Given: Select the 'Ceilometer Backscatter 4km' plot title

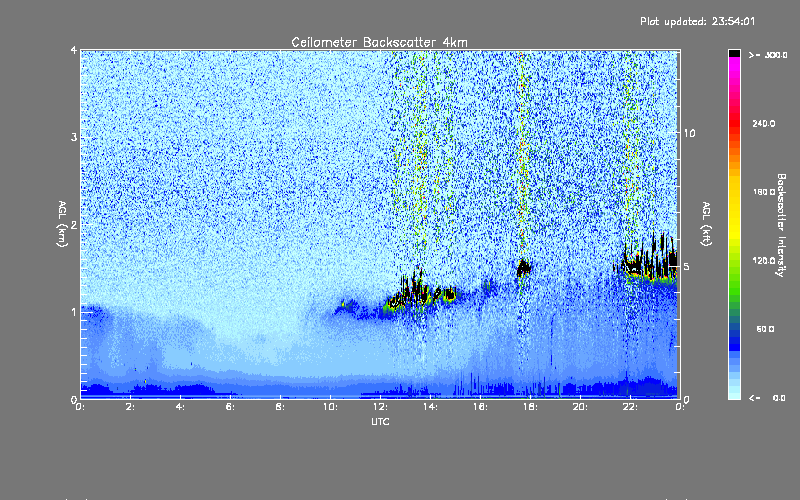Looking at the screenshot, I should click(379, 42).
